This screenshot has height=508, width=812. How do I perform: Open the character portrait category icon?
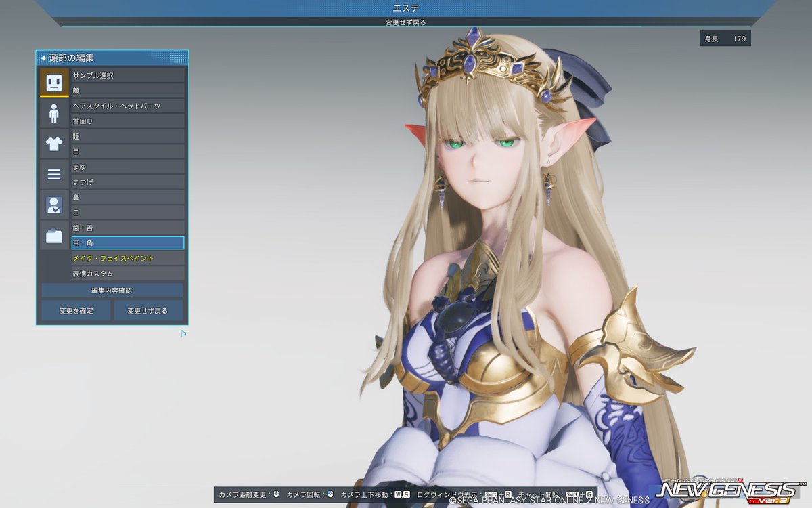[x=54, y=205]
